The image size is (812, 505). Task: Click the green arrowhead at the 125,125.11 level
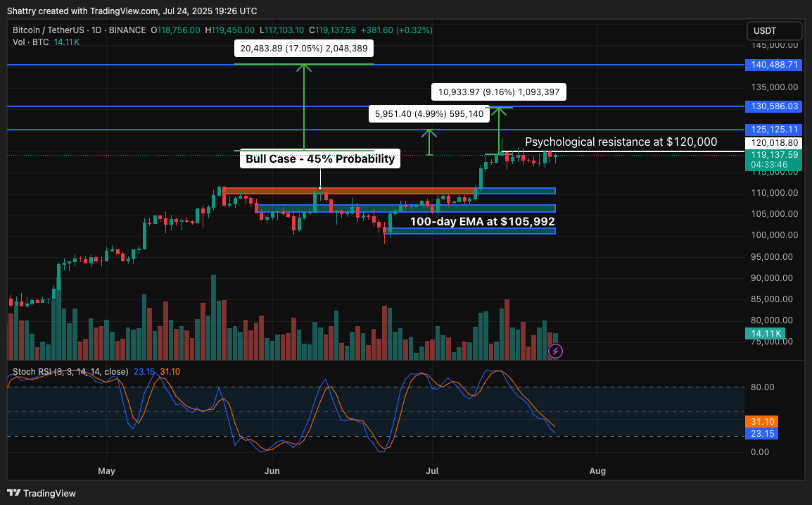(429, 133)
